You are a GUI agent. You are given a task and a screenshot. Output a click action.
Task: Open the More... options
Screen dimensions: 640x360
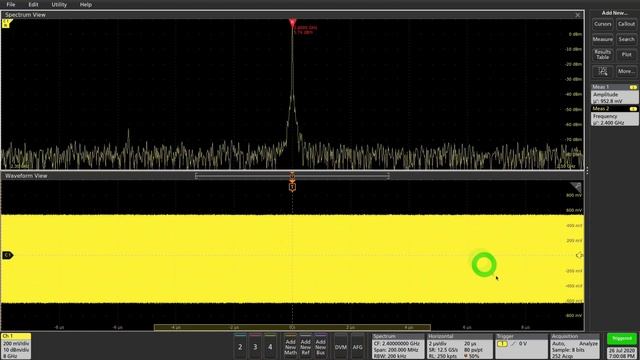626,71
